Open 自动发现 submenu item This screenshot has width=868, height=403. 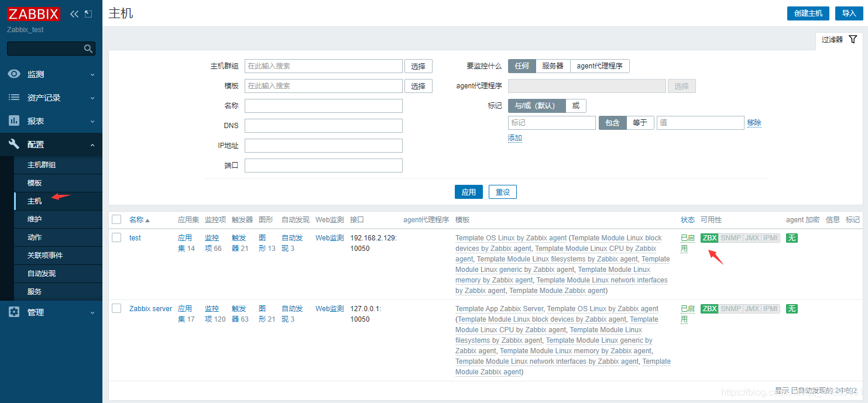tap(58, 274)
